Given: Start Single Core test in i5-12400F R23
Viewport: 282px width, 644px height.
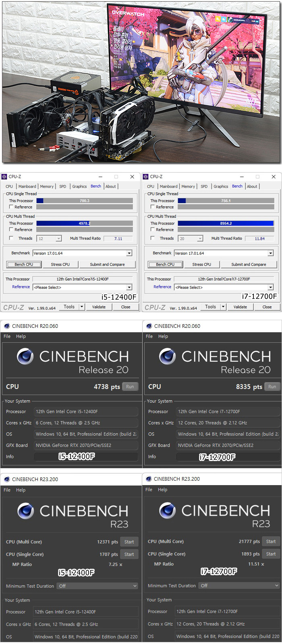Looking at the screenshot, I should click(129, 554).
